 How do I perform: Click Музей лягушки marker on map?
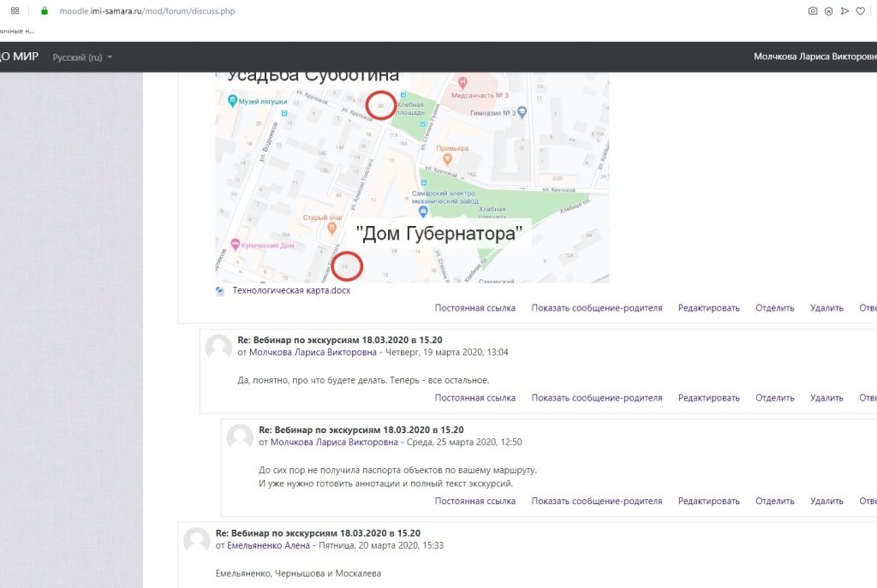tap(233, 101)
